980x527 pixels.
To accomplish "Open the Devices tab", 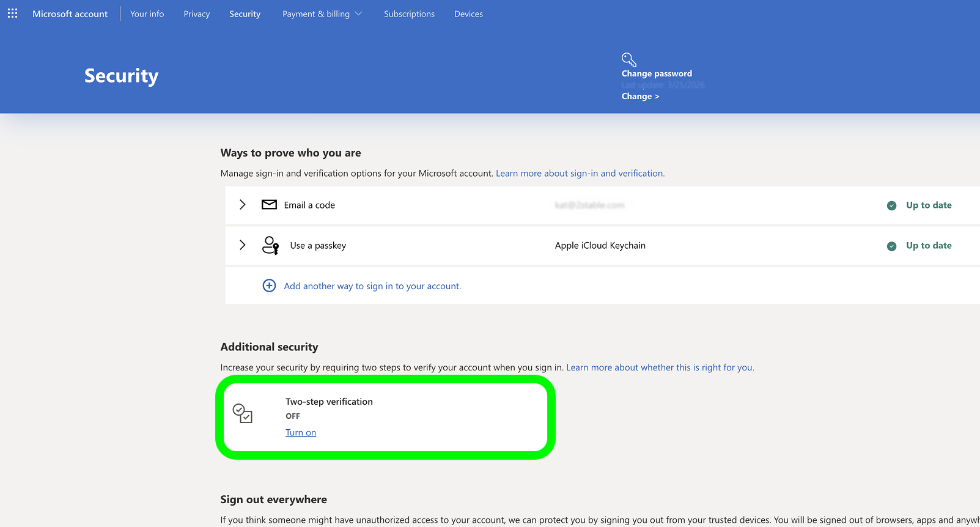I will coord(469,14).
